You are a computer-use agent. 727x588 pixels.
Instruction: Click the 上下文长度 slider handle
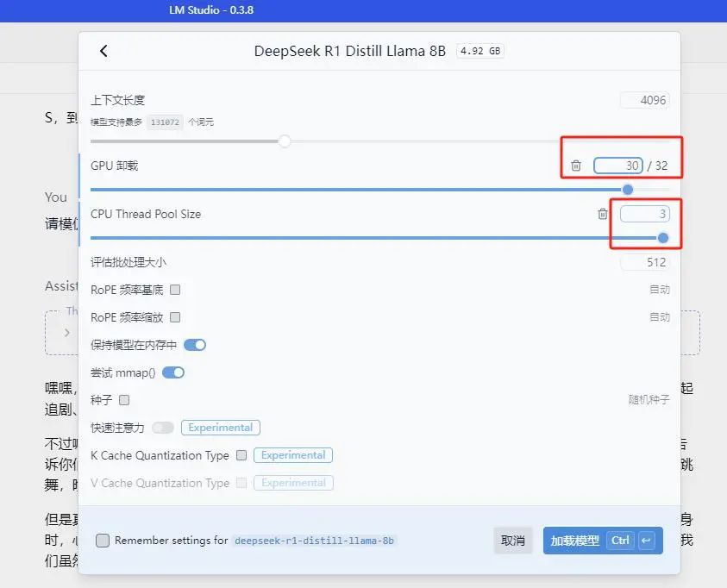point(285,141)
